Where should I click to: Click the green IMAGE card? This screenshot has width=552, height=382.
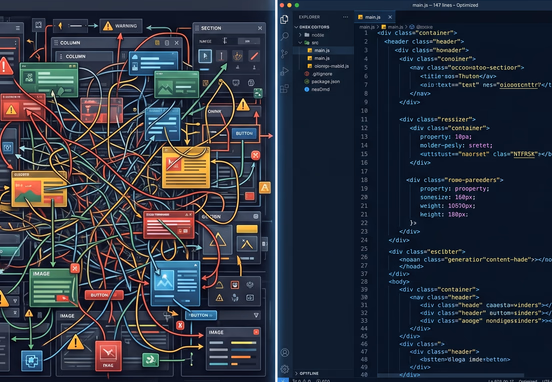(53, 288)
